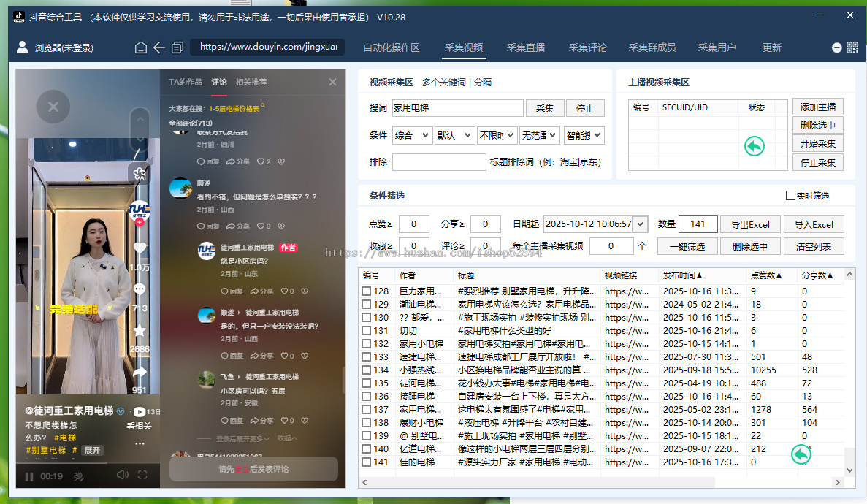Viewport: 867px width, 504px height.
Task: Check the row 128 checkbox
Action: pyautogui.click(x=366, y=291)
